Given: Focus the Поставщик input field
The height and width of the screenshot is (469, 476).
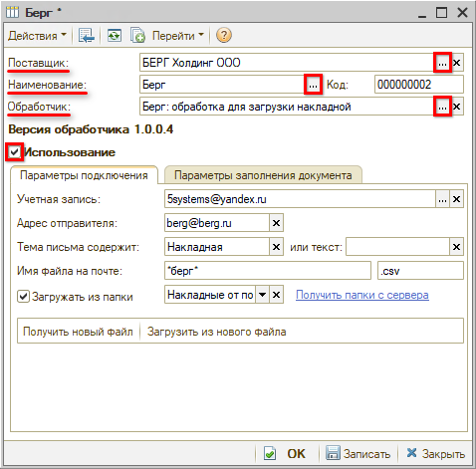Looking at the screenshot, I should 287,63.
